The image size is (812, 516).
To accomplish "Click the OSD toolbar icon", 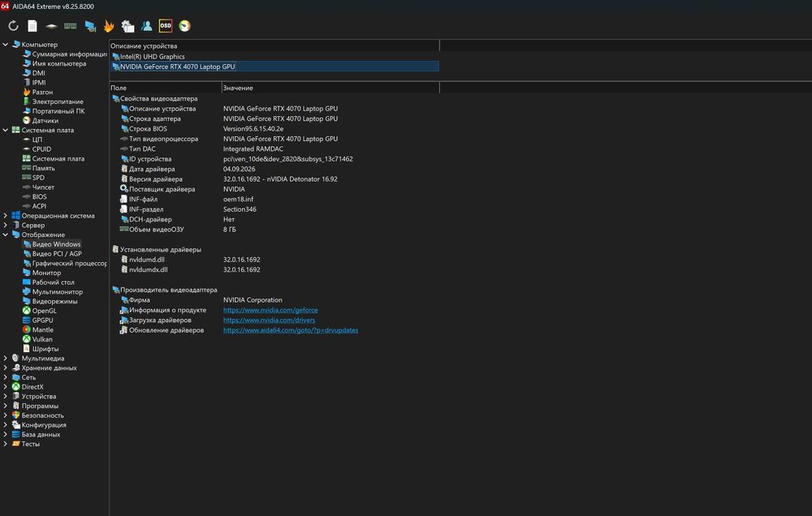I will [x=165, y=25].
